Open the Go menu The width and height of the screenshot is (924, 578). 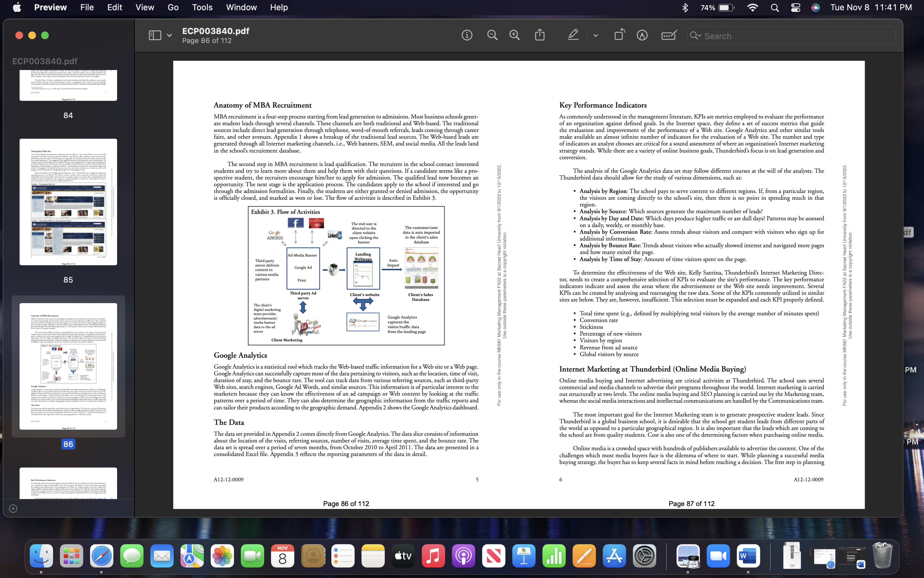tap(173, 7)
